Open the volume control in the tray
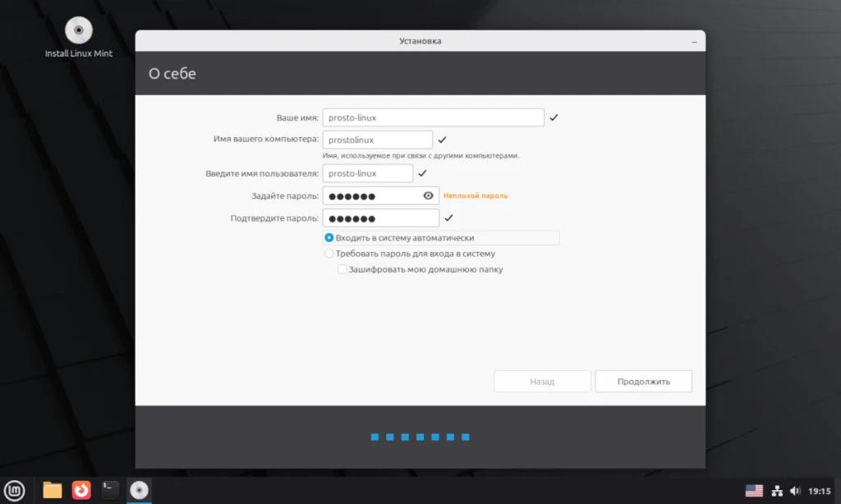This screenshot has height=504, width=841. tap(795, 491)
